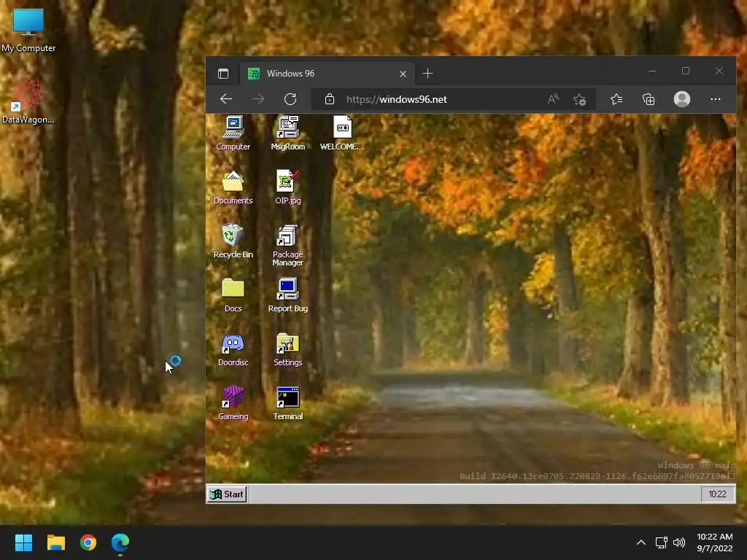The width and height of the screenshot is (747, 560).
Task: Select the DataWagon desktop shortcut
Action: [x=28, y=102]
